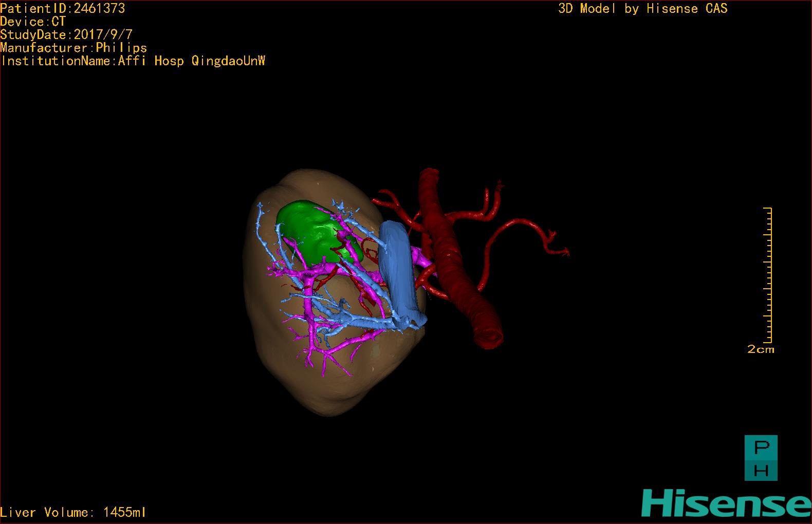The height and width of the screenshot is (524, 812).
Task: Select the PatientID:2461373 text
Action: click(63, 8)
